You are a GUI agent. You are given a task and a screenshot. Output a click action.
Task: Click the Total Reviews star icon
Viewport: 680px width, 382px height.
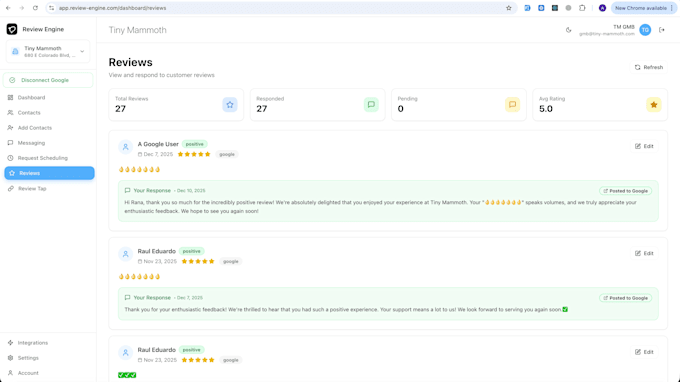point(230,104)
